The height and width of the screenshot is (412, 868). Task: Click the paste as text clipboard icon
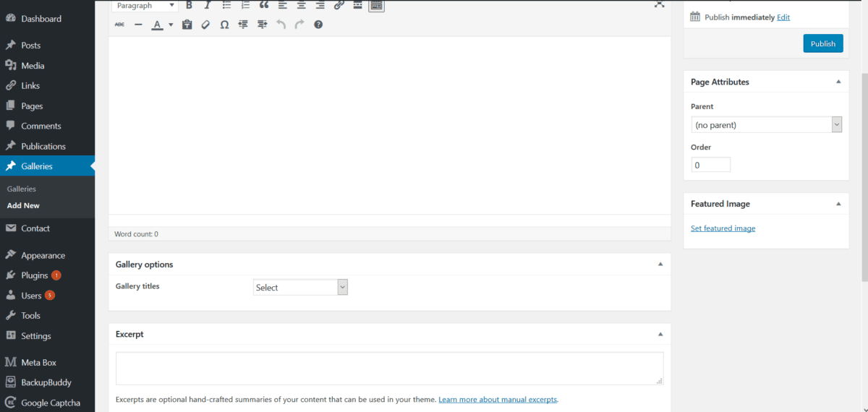[x=187, y=25]
